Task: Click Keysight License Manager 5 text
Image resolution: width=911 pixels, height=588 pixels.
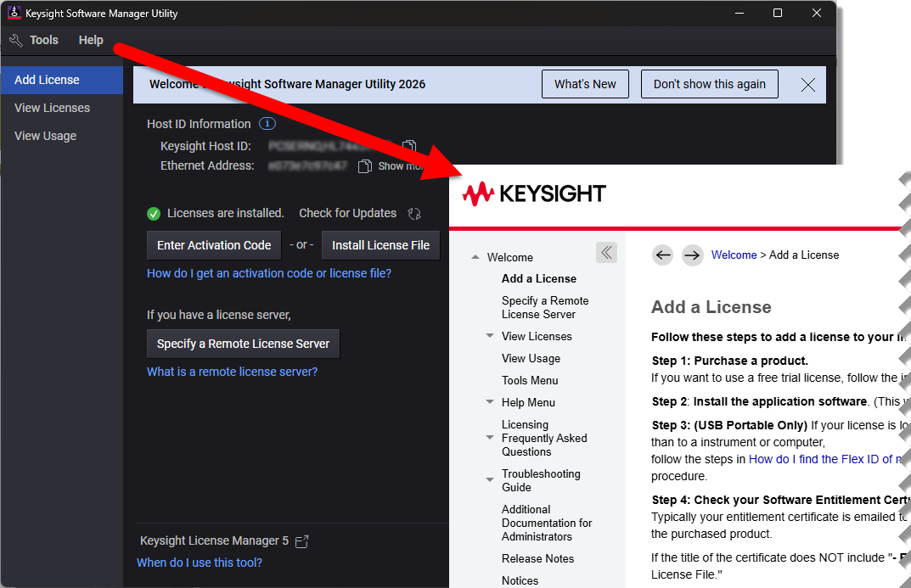Action: [215, 541]
